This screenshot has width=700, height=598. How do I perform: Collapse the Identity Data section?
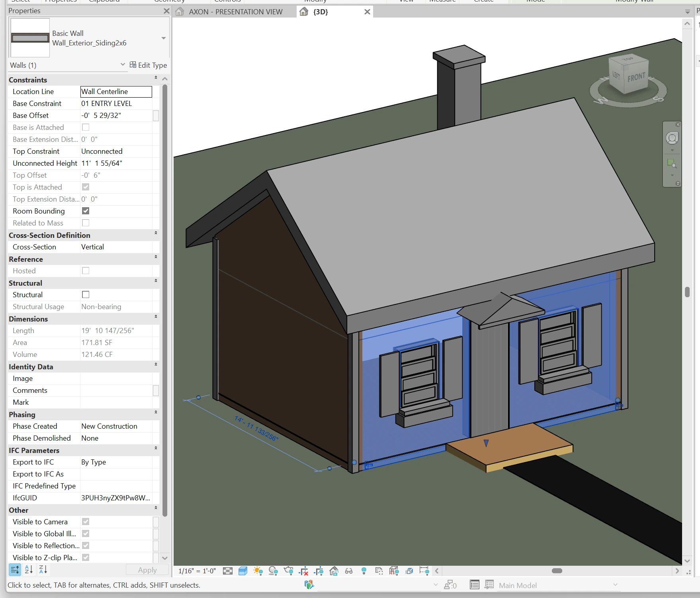(156, 365)
